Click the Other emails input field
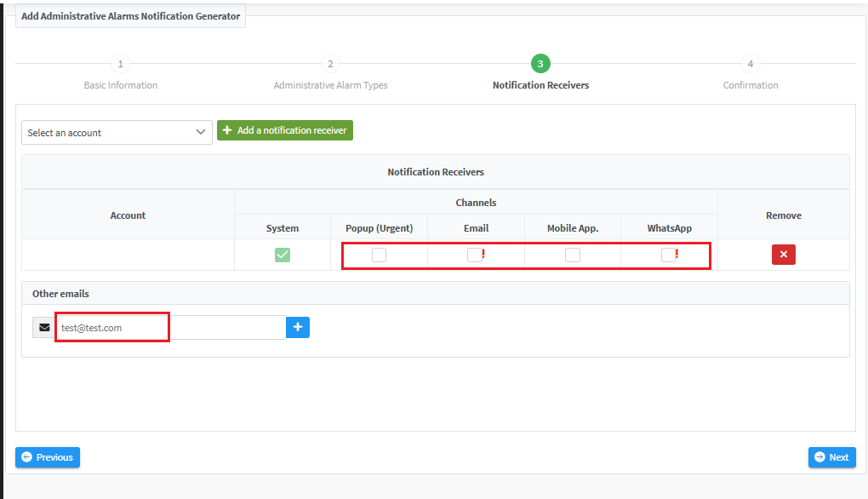The image size is (868, 499). click(170, 328)
